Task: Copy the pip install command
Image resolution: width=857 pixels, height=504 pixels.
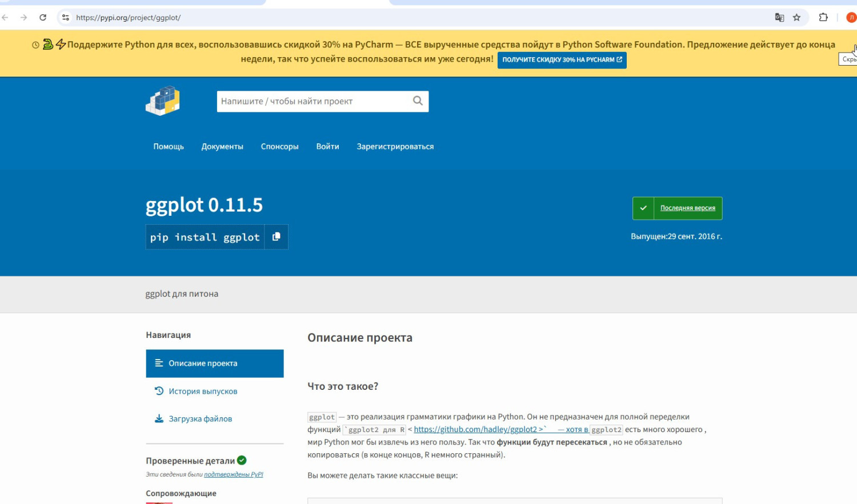Action: tap(277, 237)
